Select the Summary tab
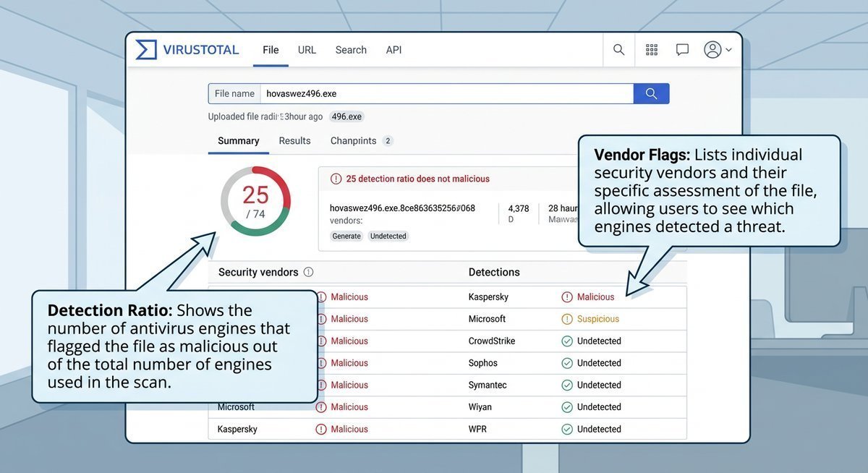The height and width of the screenshot is (473, 868). tap(238, 141)
